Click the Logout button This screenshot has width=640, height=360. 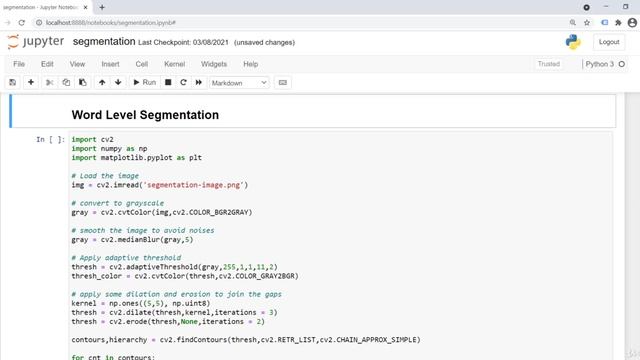point(609,42)
